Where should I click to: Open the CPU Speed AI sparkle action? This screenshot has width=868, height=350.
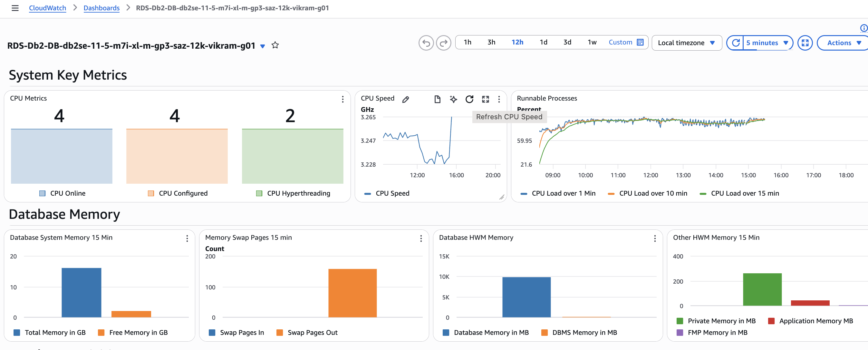453,99
